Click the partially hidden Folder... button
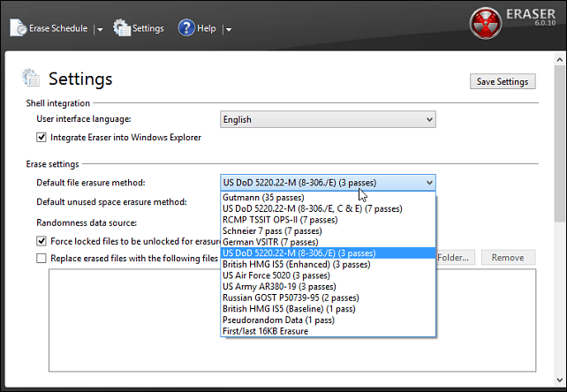The image size is (567, 392). pyautogui.click(x=456, y=258)
